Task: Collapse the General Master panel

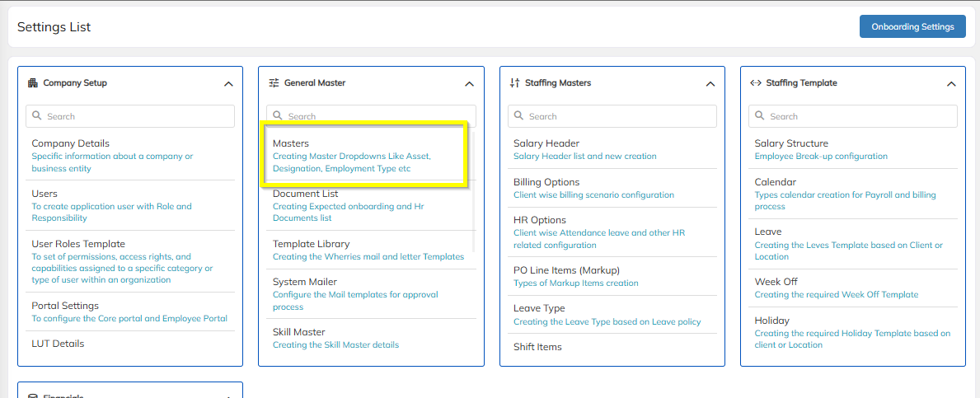Action: 469,84
